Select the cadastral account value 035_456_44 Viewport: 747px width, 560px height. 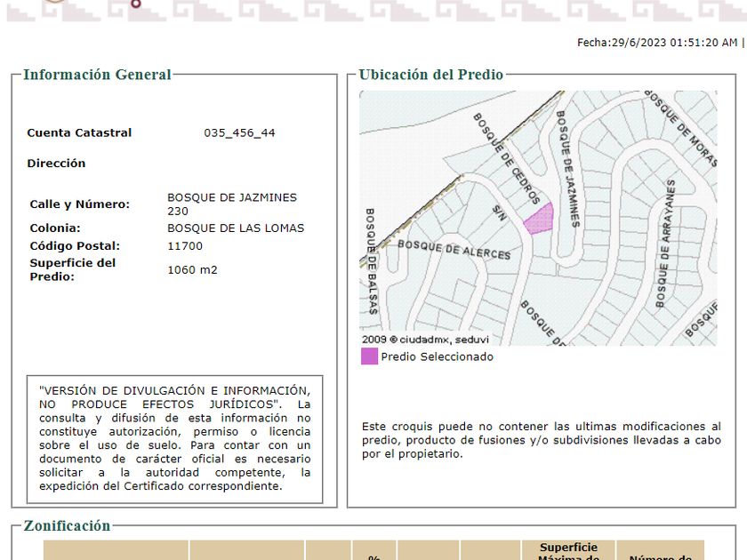click(239, 132)
